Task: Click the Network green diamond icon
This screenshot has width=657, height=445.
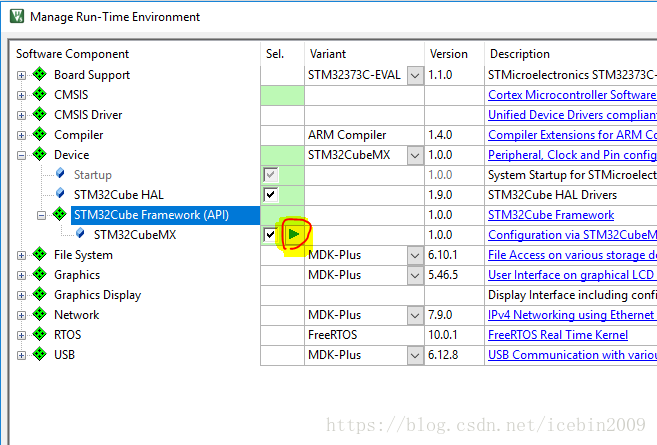Action: 40,314
